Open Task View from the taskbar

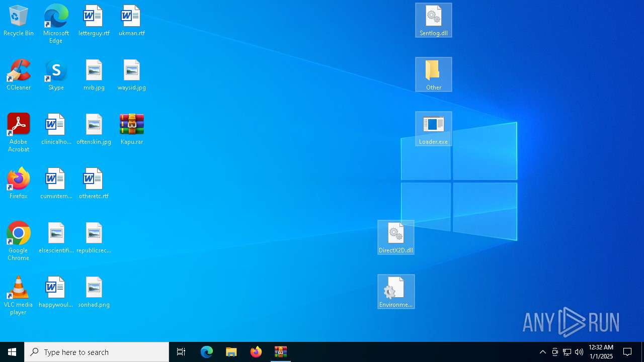coord(181,352)
